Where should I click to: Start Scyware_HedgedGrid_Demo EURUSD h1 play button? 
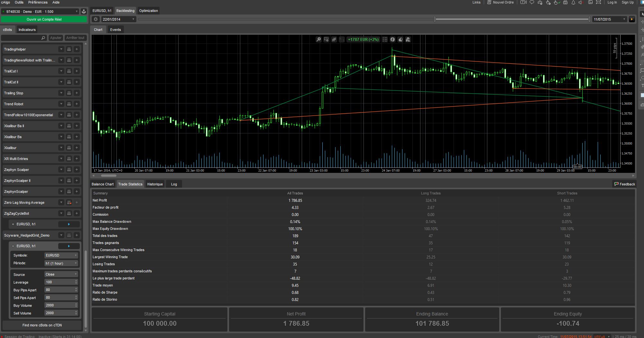pos(69,246)
